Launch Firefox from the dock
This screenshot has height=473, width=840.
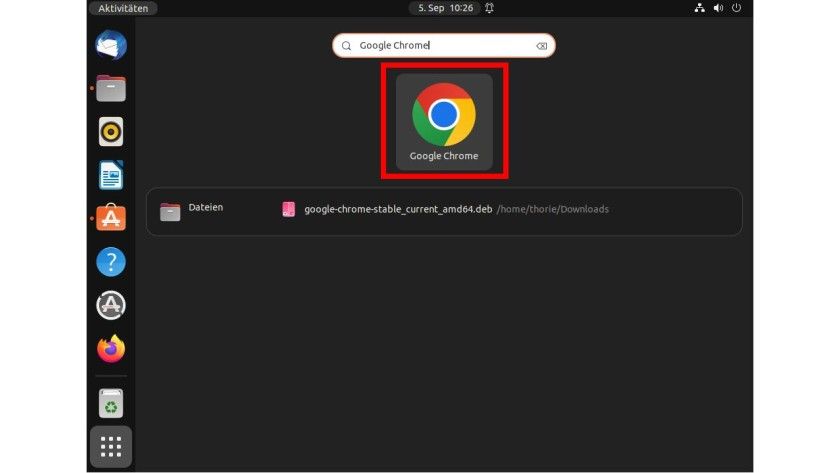coord(111,349)
